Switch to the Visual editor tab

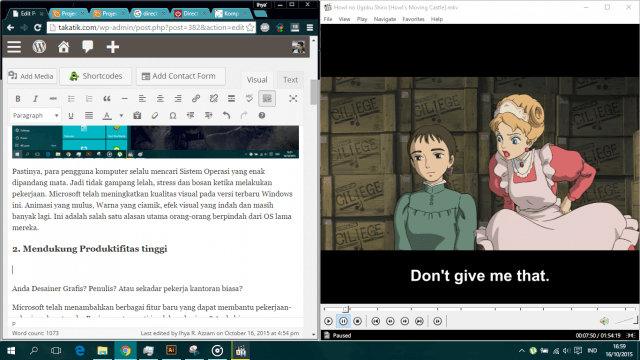point(257,80)
